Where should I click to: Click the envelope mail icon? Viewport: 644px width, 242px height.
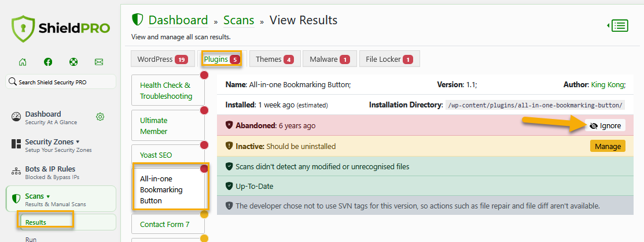[x=98, y=62]
